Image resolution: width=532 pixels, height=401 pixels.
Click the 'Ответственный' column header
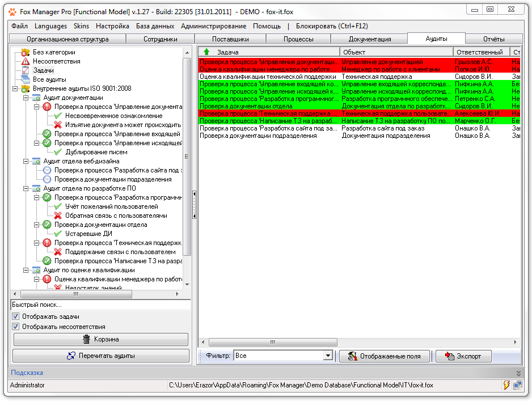click(482, 52)
